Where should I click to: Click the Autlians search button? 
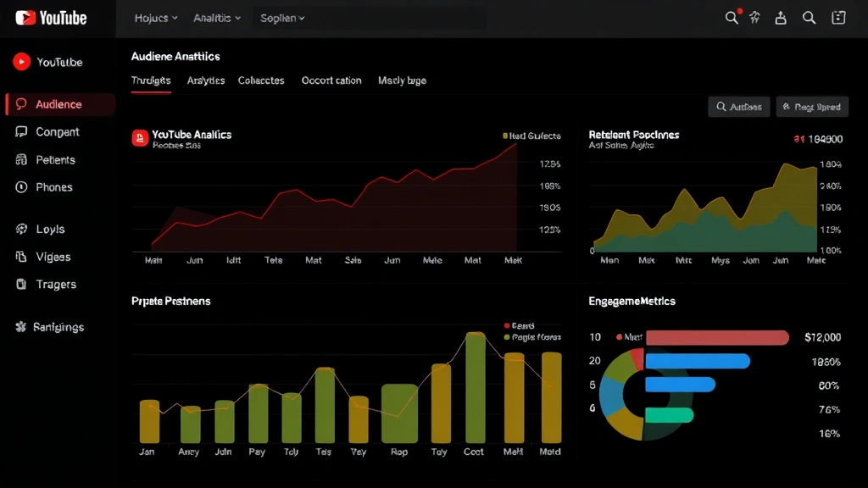coord(739,107)
